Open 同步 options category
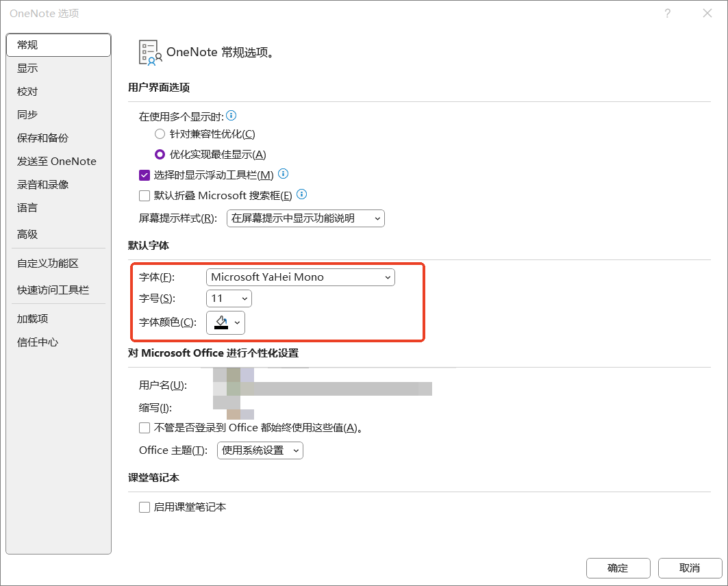 point(58,114)
